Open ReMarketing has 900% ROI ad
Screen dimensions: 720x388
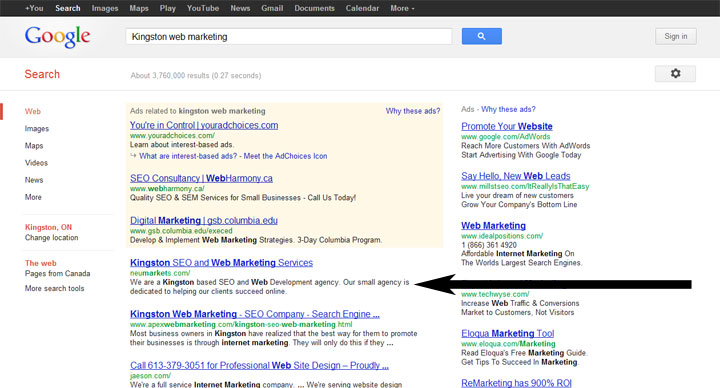517,383
